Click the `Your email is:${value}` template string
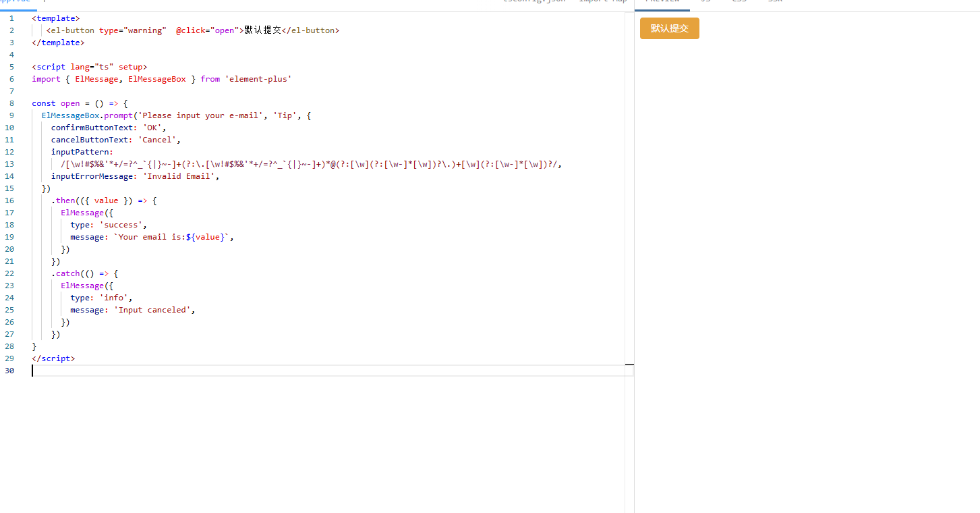The image size is (980, 513). (x=171, y=237)
